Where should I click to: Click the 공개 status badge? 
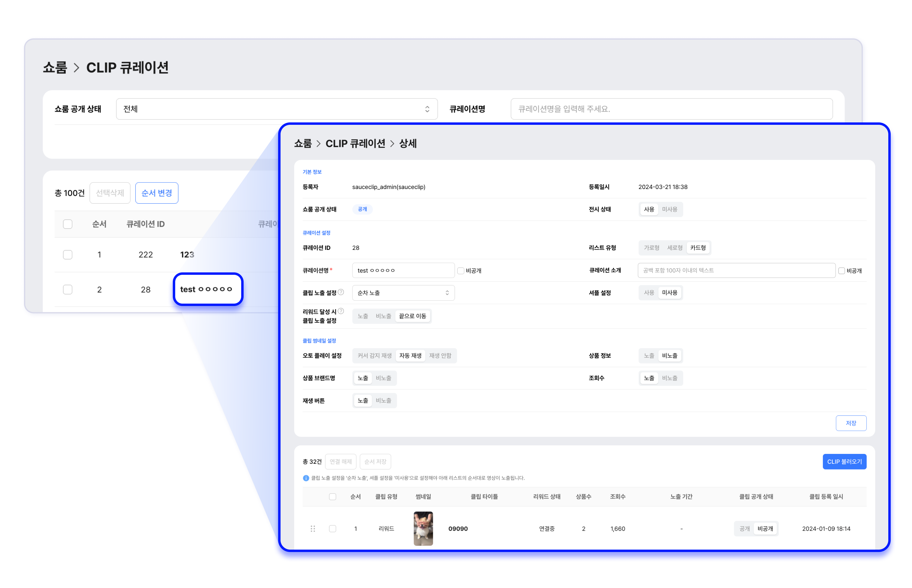tap(362, 209)
